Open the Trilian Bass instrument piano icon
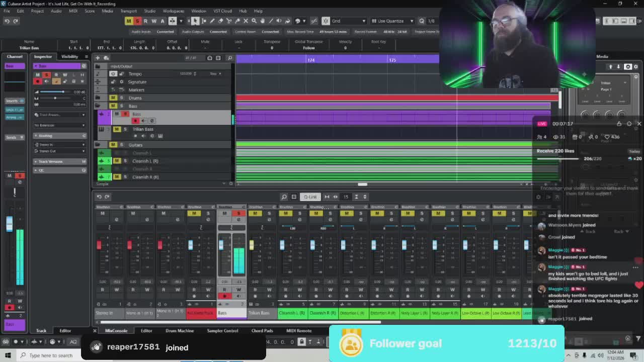The width and height of the screenshot is (644, 362). coord(160,136)
